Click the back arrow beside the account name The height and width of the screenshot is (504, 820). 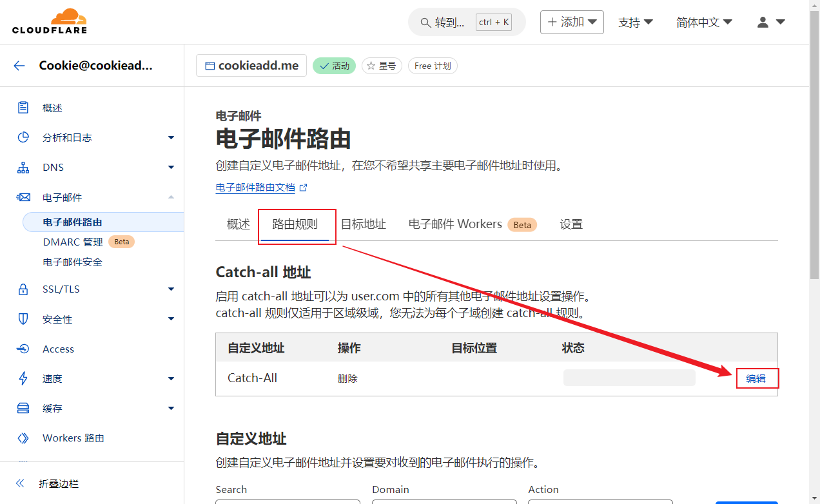[x=19, y=65]
